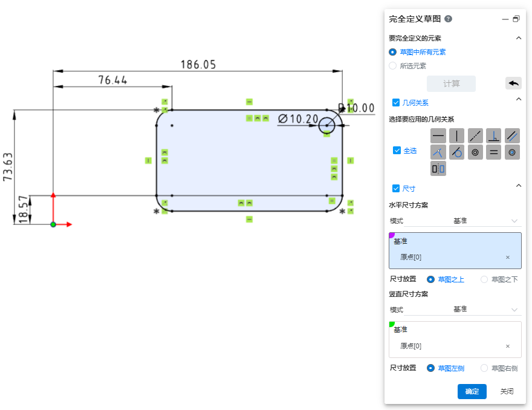The height and width of the screenshot is (410, 532).
Task: Remove 原点[0] from horizontal 基准 box
Action: pos(508,257)
